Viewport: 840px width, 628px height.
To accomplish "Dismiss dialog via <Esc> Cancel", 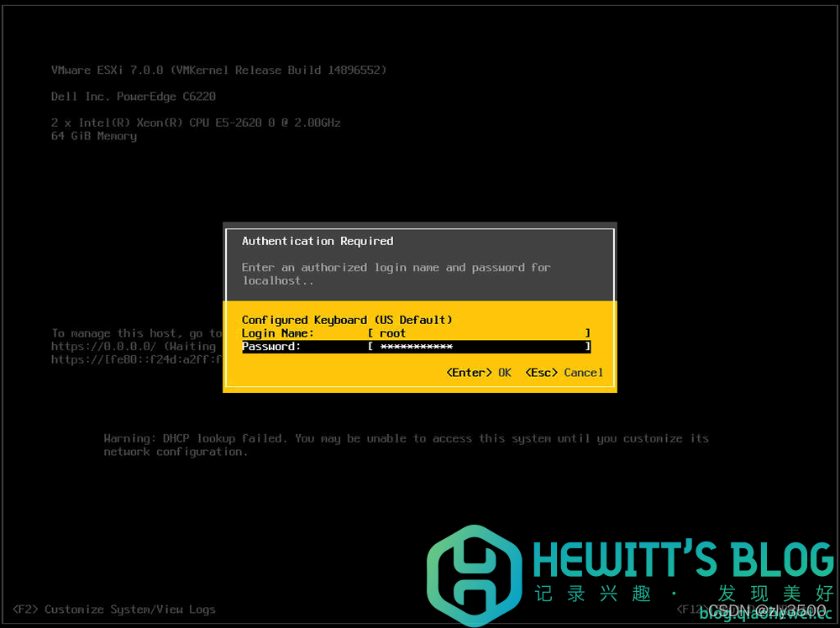I will (x=564, y=373).
